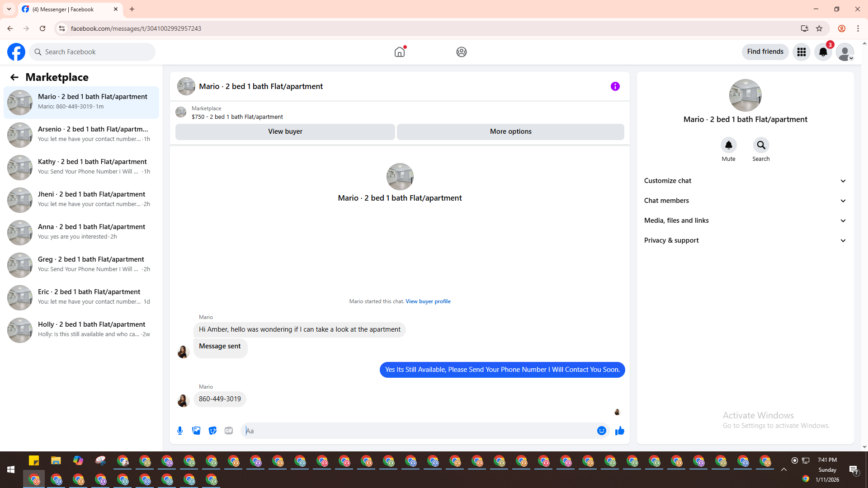The image size is (868, 488).
Task: Choose a sticker to send
Action: coord(212,431)
